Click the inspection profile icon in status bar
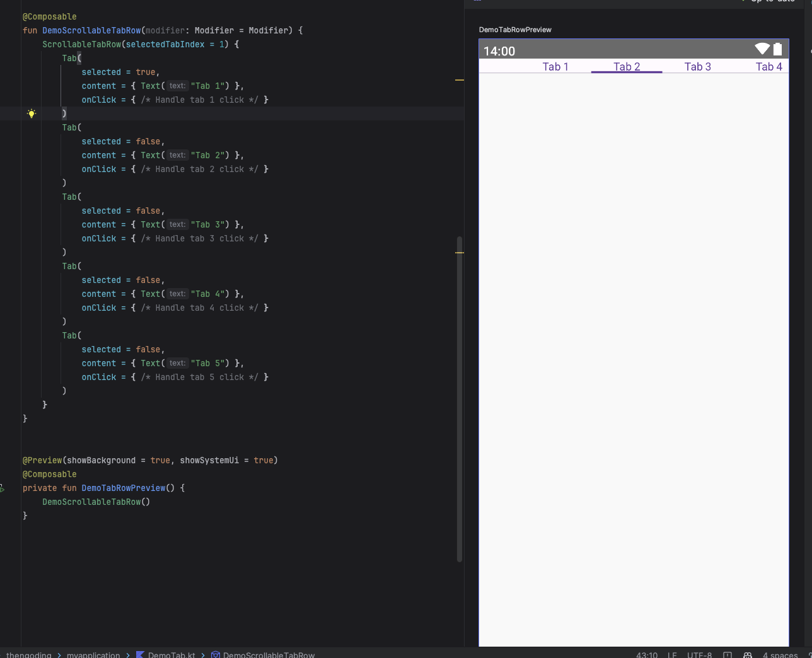 click(x=748, y=655)
